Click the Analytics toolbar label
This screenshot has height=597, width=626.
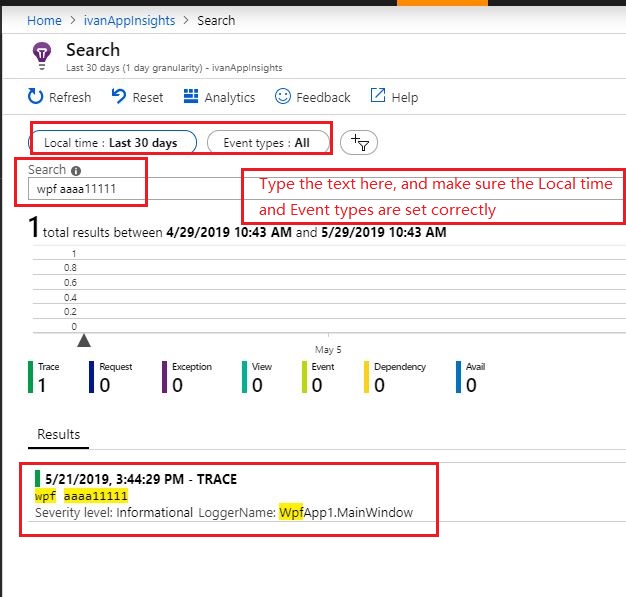[230, 97]
